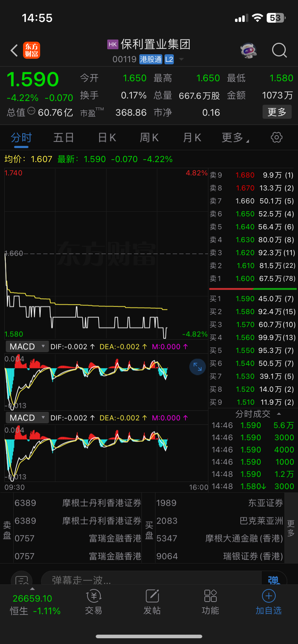The width and height of the screenshot is (298, 644).
Task: Expand the 更多 chart period dropdown
Action: click(235, 138)
